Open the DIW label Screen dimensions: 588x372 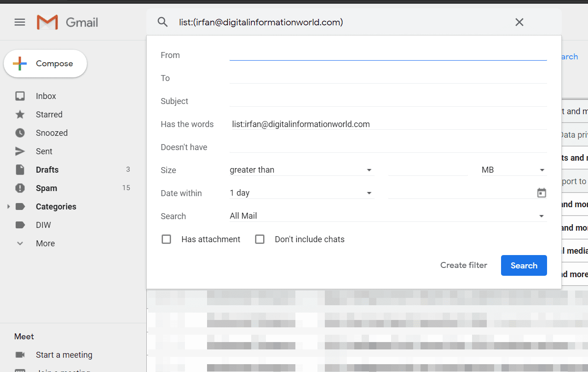click(43, 225)
